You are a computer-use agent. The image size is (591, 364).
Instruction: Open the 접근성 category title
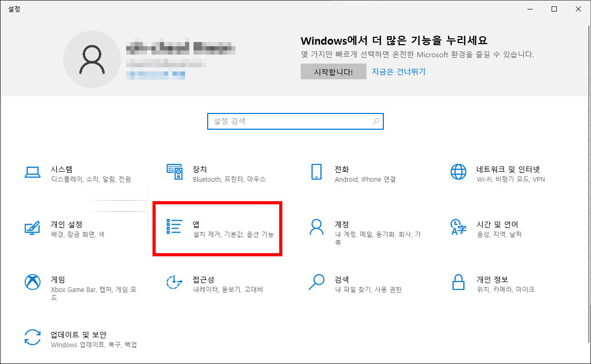pos(203,279)
